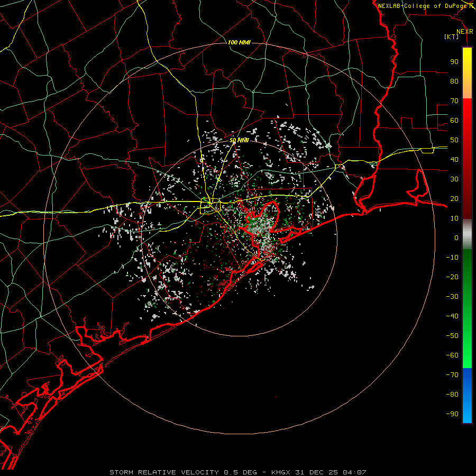Viewport: 476px width, 476px height.
Task: Click the -30 value on velocity scale
Action: click(452, 297)
